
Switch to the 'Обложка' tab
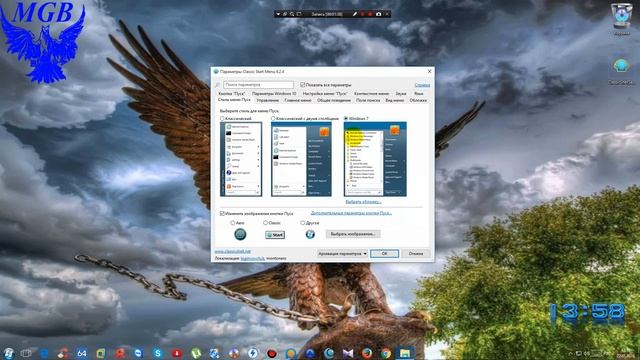418,100
